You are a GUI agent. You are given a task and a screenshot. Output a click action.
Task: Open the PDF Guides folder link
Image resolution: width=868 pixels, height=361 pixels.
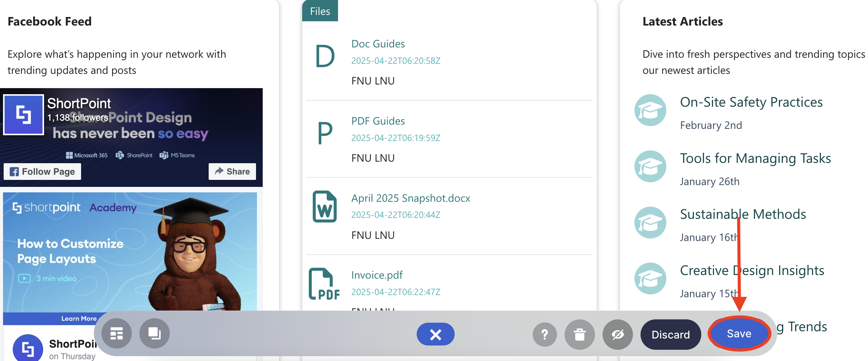[378, 121]
